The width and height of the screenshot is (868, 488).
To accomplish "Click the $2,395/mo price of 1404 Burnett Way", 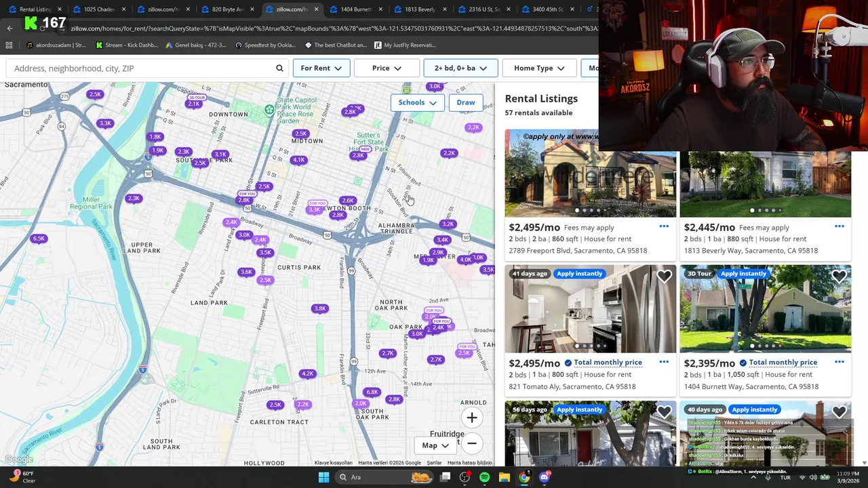I will coord(709,363).
